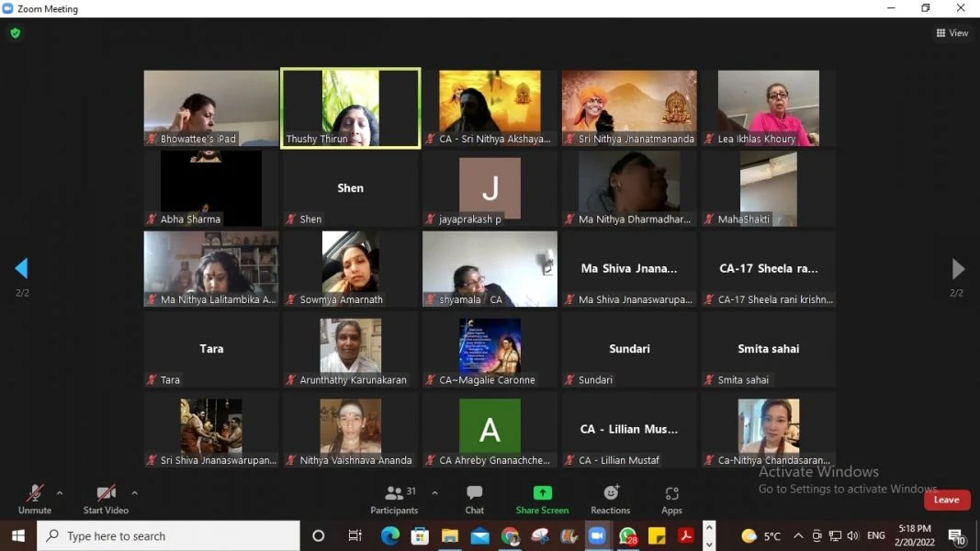
Task: Open Zoom Apps
Action: [x=672, y=500]
